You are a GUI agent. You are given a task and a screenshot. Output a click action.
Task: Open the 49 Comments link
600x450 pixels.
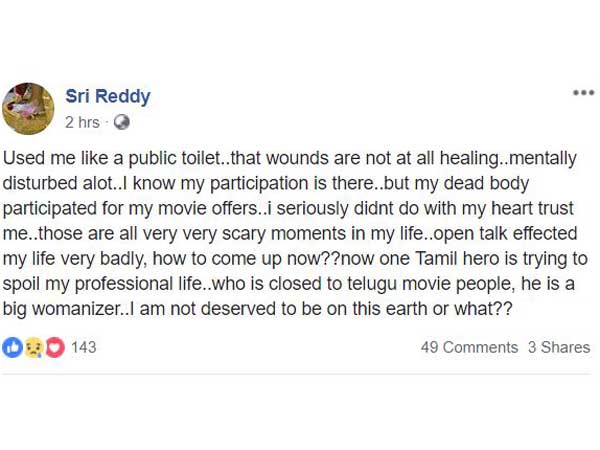pyautogui.click(x=469, y=347)
